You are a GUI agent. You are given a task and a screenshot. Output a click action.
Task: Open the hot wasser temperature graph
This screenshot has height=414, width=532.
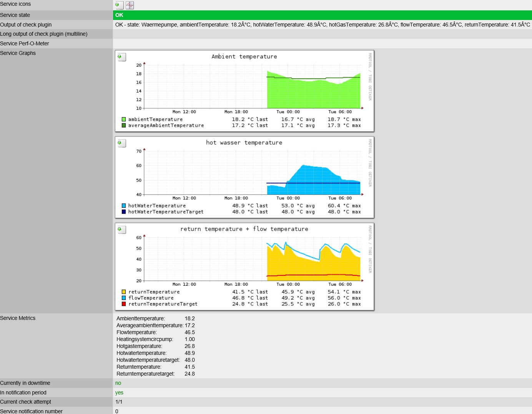(244, 177)
